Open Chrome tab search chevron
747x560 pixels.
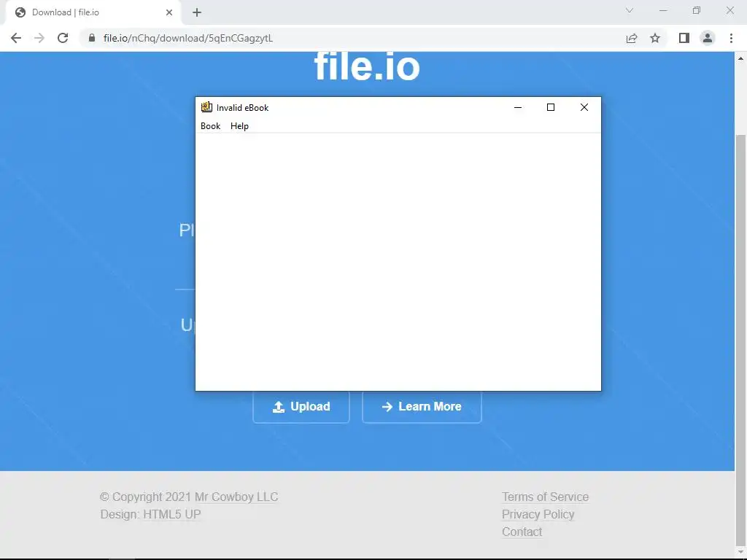(630, 10)
